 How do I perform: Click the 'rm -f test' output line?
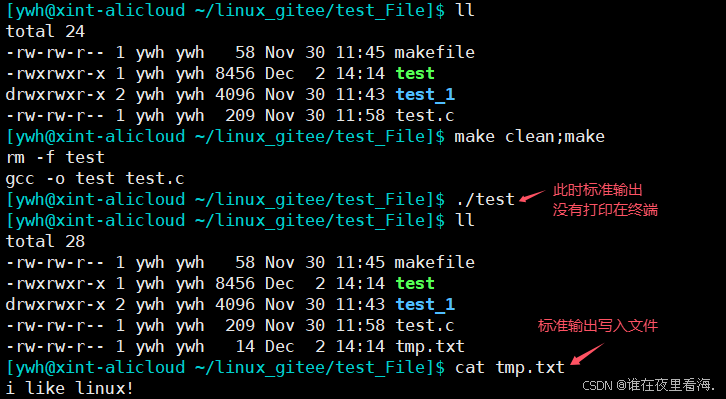point(55,157)
